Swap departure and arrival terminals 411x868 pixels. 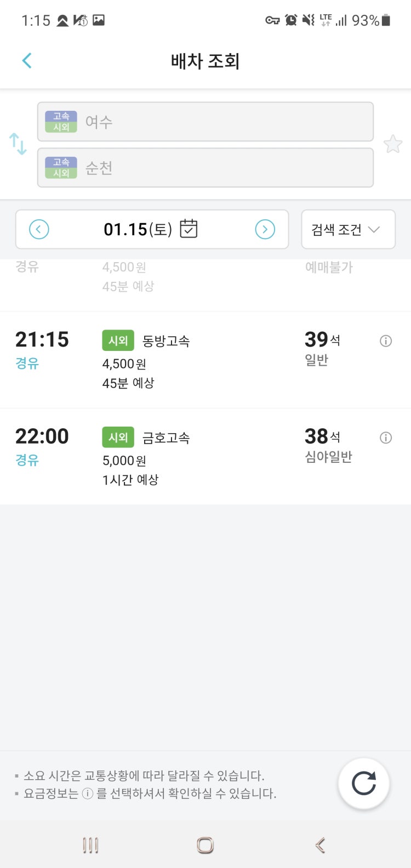point(18,144)
